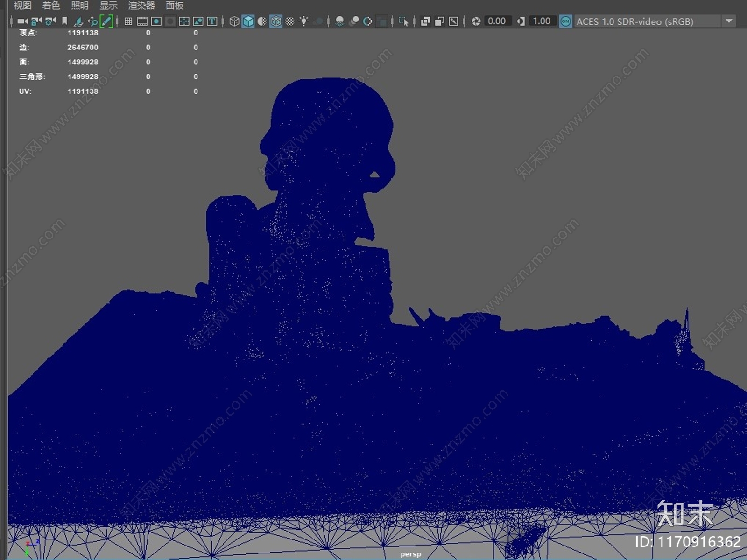This screenshot has width=747, height=560.
Task: Click the XYZ axis gizmo
Action: coord(31,547)
